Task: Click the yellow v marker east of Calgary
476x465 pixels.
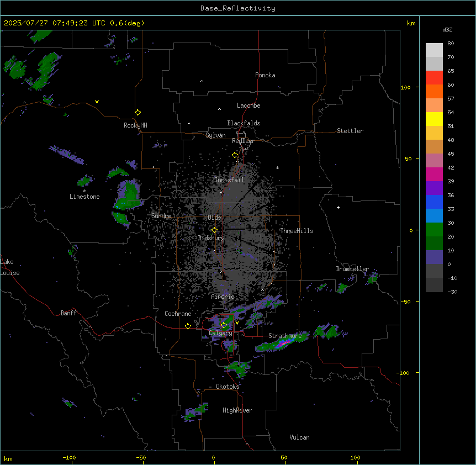Action: click(237, 323)
